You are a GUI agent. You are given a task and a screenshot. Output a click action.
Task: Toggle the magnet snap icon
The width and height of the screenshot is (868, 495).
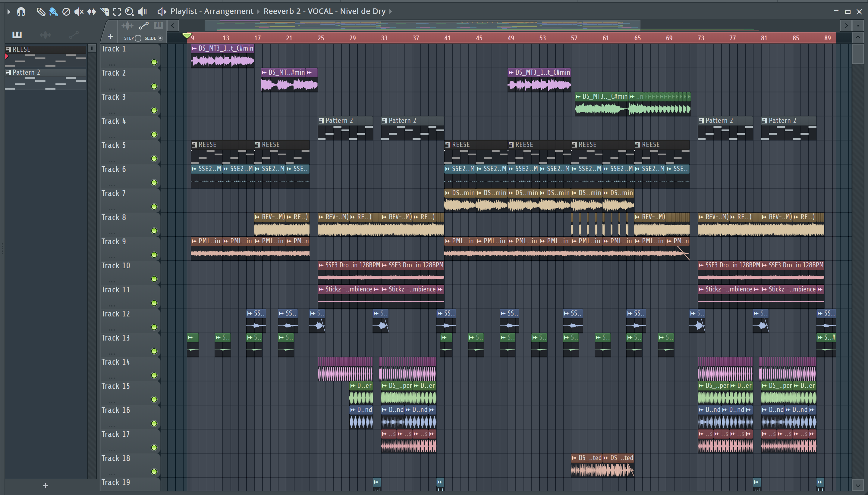21,11
